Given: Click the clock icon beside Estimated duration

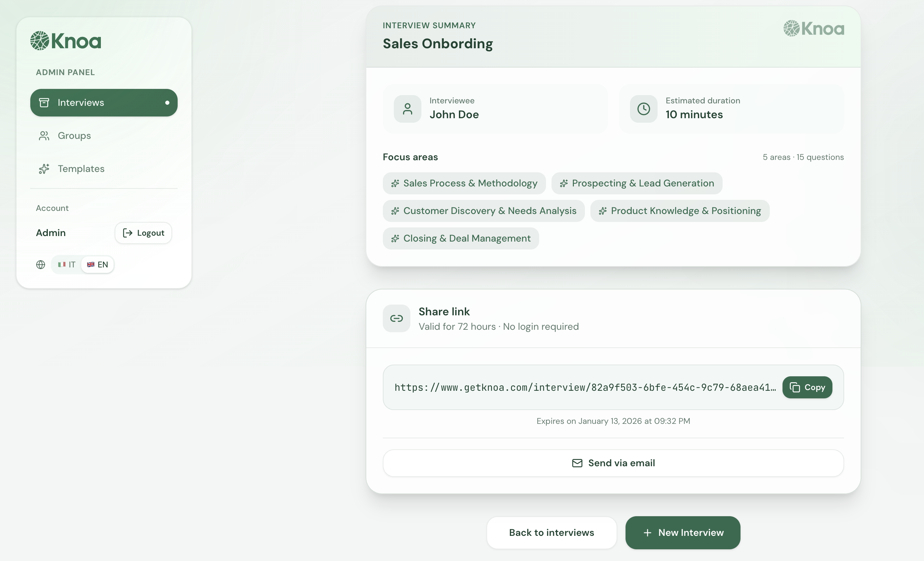Looking at the screenshot, I should pyautogui.click(x=643, y=109).
